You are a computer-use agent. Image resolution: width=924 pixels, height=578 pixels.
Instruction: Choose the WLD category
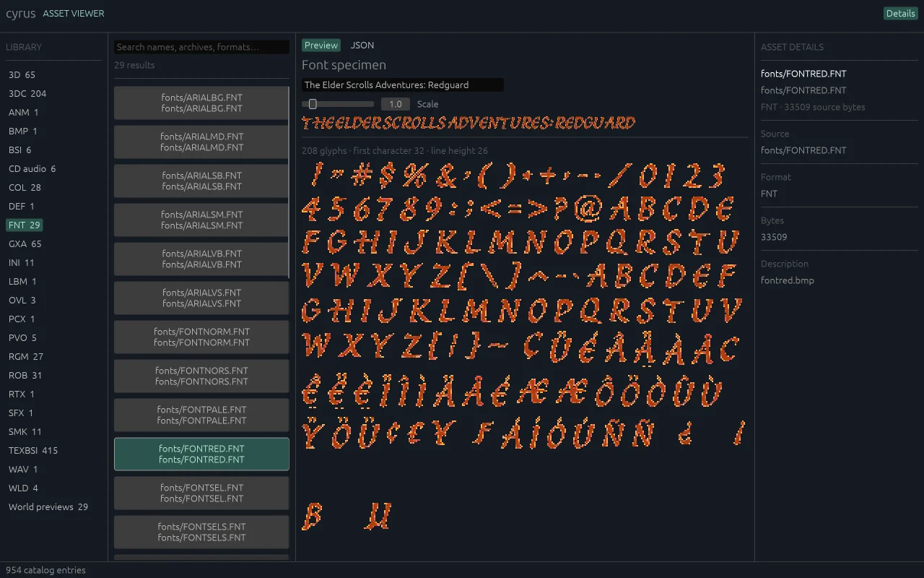[x=23, y=488]
